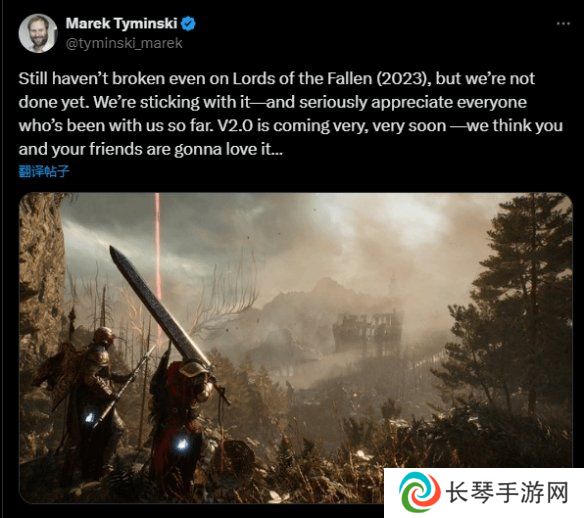The width and height of the screenshot is (584, 518).
Task: Open the attached game screenshot image
Action: pos(296,348)
